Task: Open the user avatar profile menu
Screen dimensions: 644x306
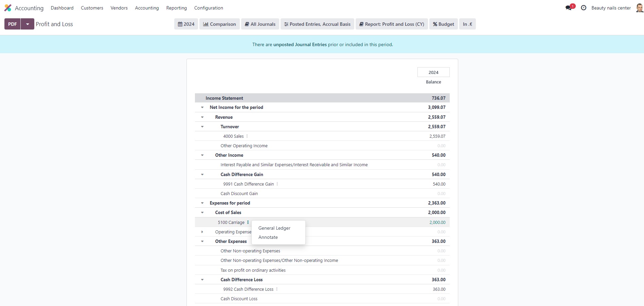Action: pyautogui.click(x=639, y=8)
